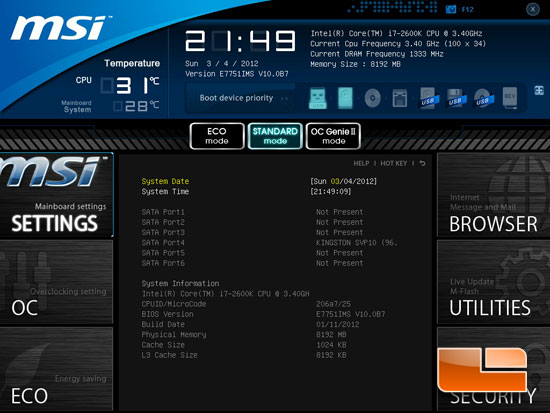Select the hard disk boot device icon
Image resolution: width=550 pixels, height=413 pixels.
tap(345, 98)
